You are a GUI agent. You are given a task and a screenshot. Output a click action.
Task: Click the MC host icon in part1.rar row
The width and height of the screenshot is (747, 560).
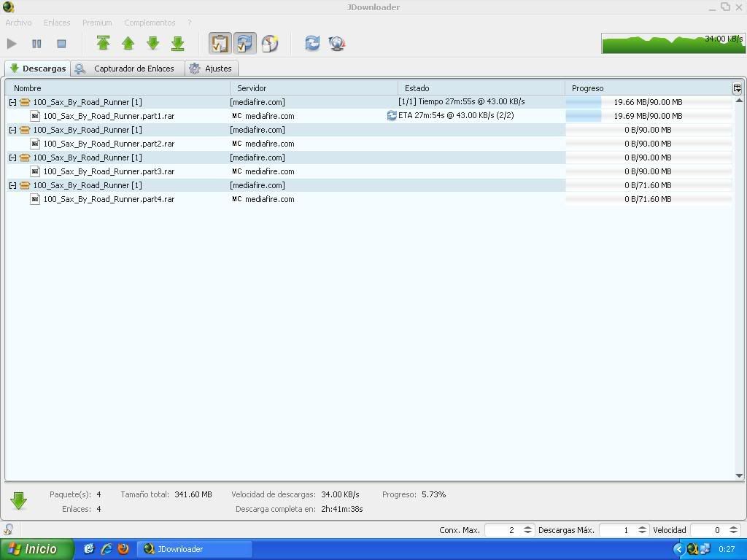237,116
